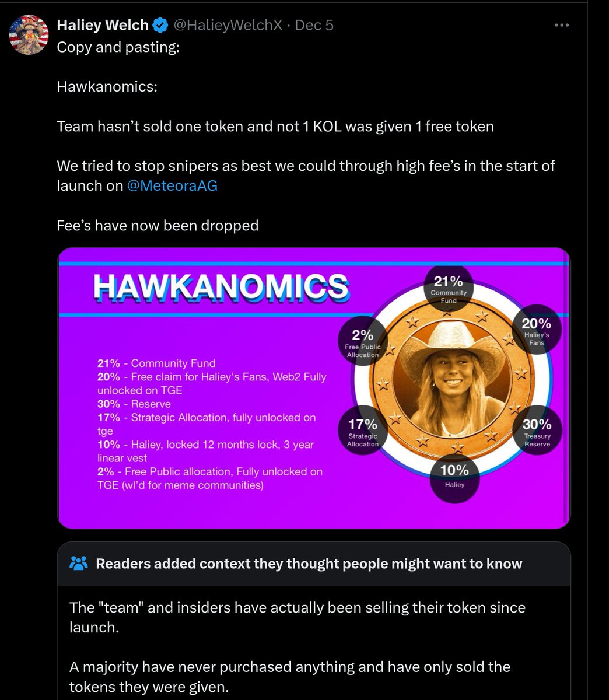Click the community notes people icon
Screen dimensions: 609x700
[78, 563]
